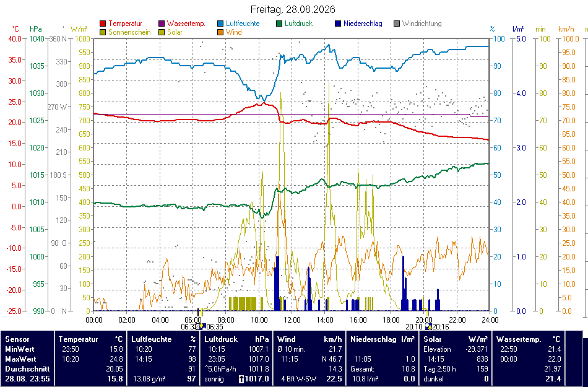Viewport: 588px width, 387px height.
Task: Click the sunset icon near 20:16
Action: [428, 326]
